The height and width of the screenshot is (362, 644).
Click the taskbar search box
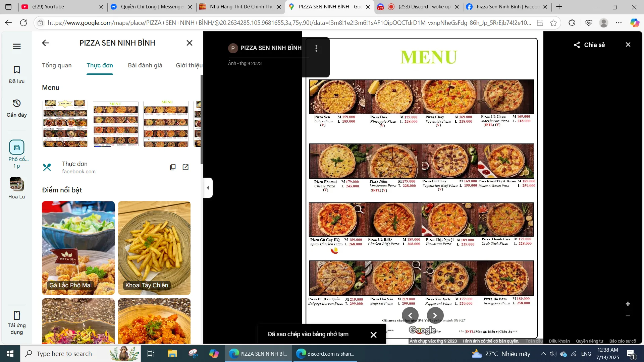tap(80, 354)
